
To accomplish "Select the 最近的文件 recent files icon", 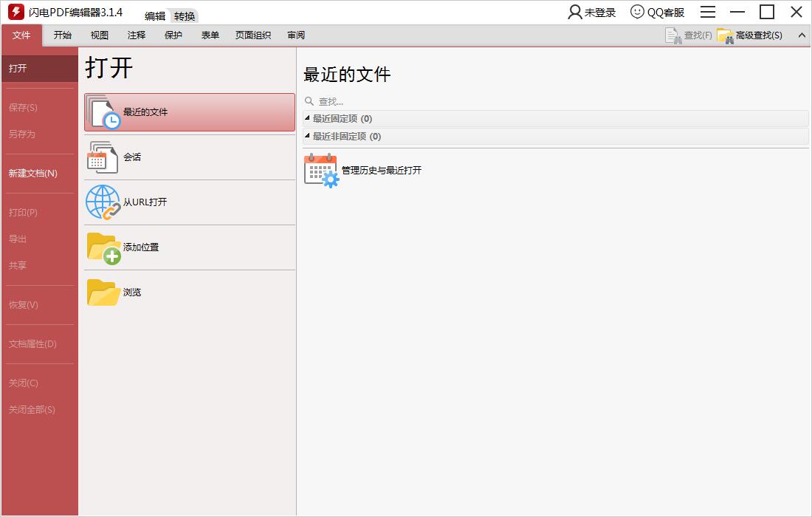I will 103,112.
